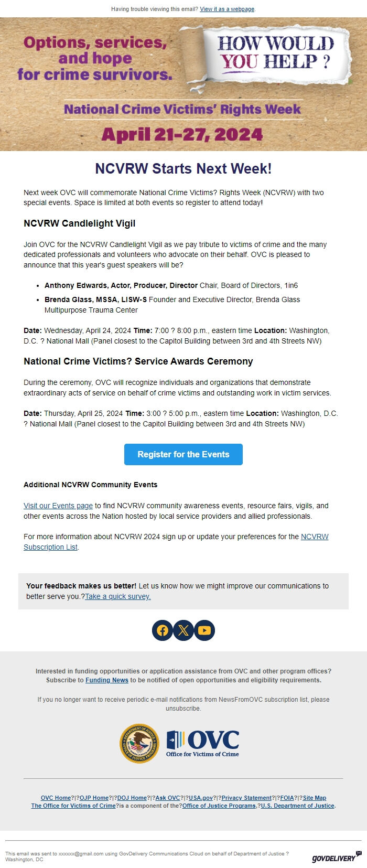This screenshot has width=367, height=868.
Task: Visit our Events page link
Action: pos(57,506)
